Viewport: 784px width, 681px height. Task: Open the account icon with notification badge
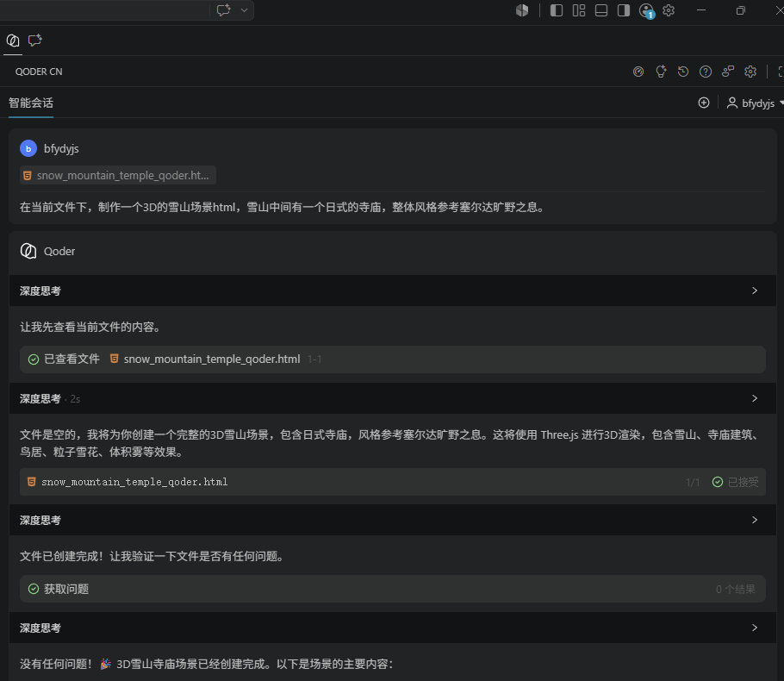coord(646,10)
